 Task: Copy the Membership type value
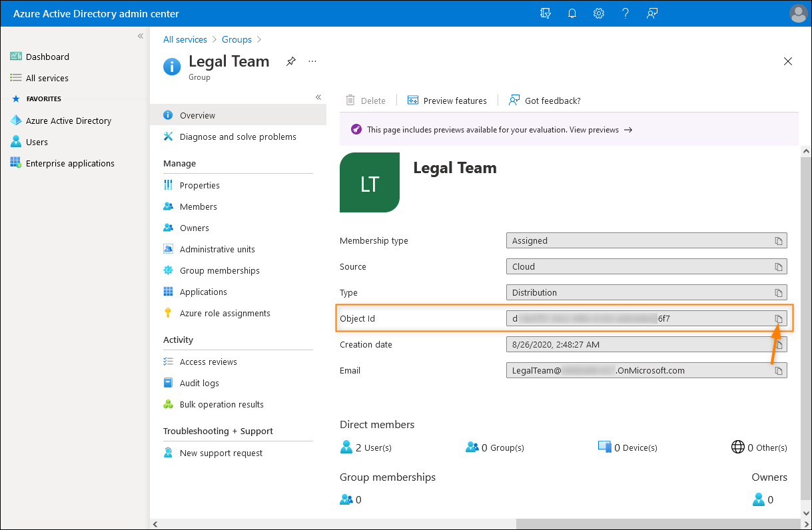point(778,241)
